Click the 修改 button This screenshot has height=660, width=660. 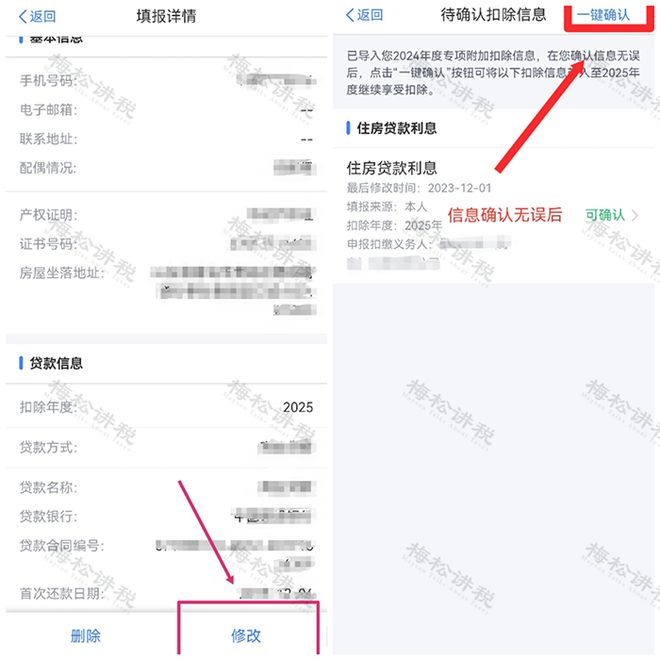[x=246, y=636]
